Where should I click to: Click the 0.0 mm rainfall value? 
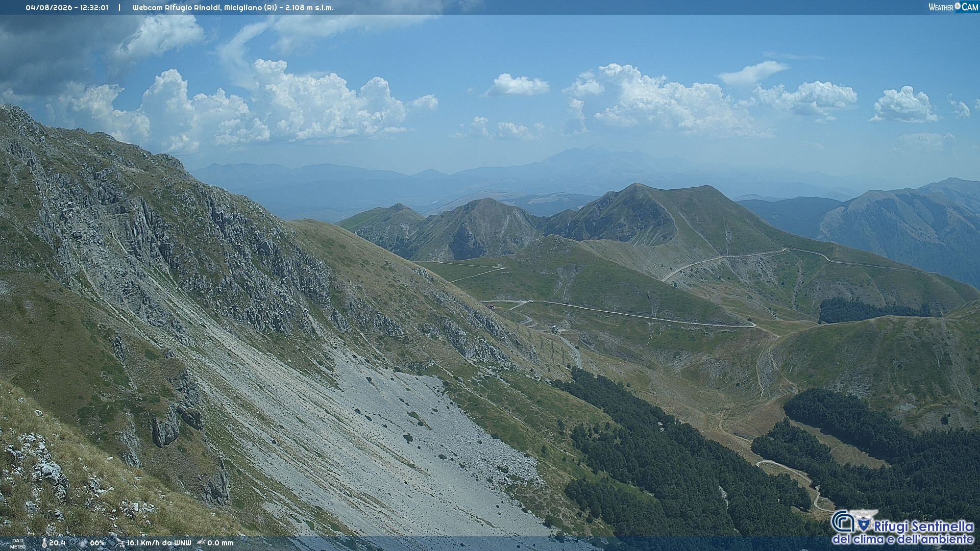point(220,543)
